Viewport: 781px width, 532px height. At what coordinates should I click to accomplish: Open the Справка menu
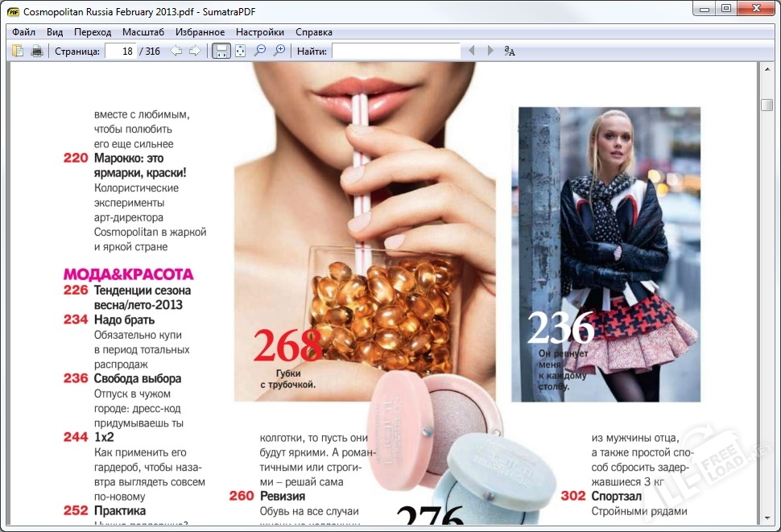point(313,32)
